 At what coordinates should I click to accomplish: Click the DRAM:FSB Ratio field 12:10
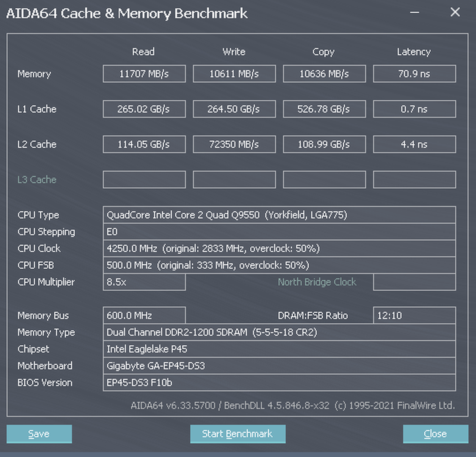point(414,316)
